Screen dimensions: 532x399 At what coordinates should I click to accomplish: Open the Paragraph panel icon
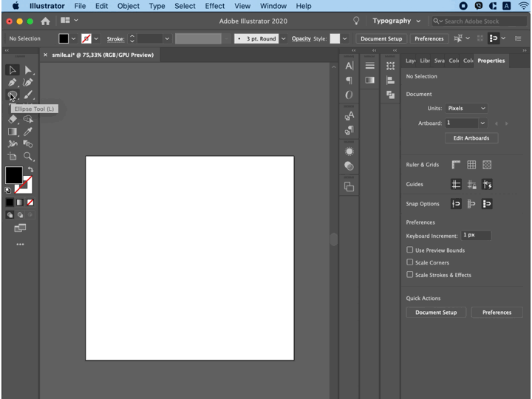(x=349, y=81)
